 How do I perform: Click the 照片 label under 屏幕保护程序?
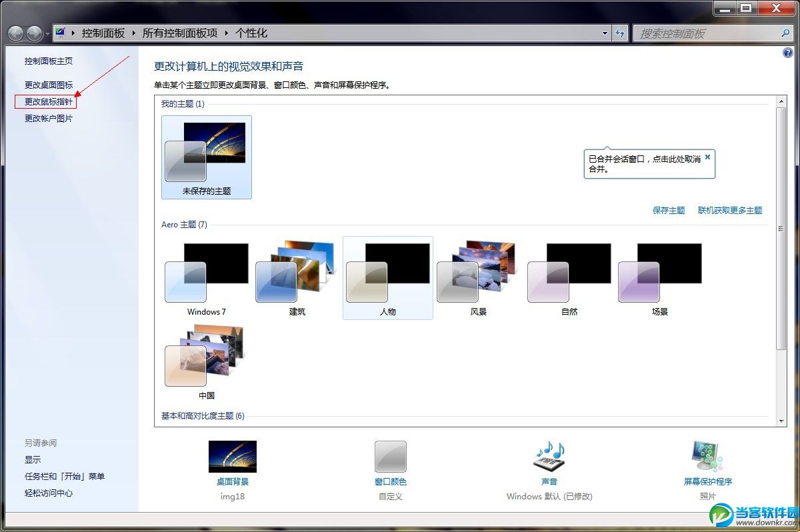click(708, 497)
